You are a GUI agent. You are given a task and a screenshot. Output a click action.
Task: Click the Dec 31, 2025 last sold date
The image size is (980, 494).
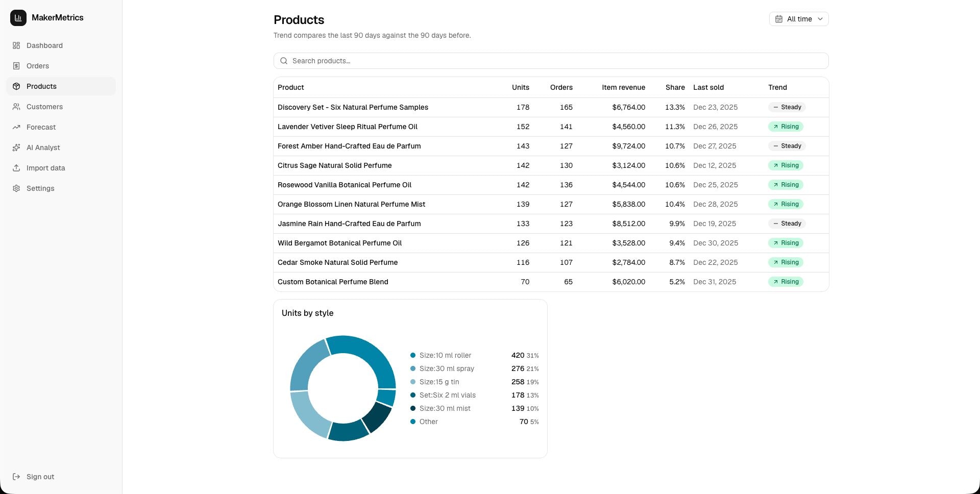(715, 282)
